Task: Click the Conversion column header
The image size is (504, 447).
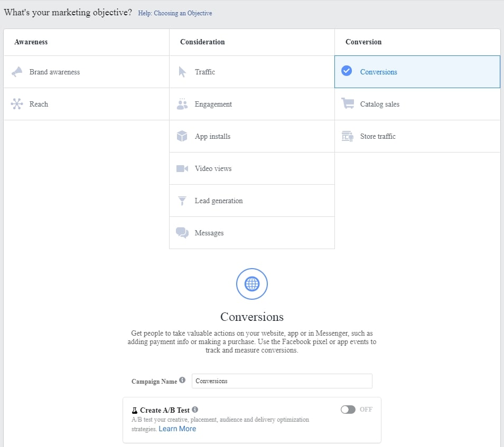Action: pos(363,42)
